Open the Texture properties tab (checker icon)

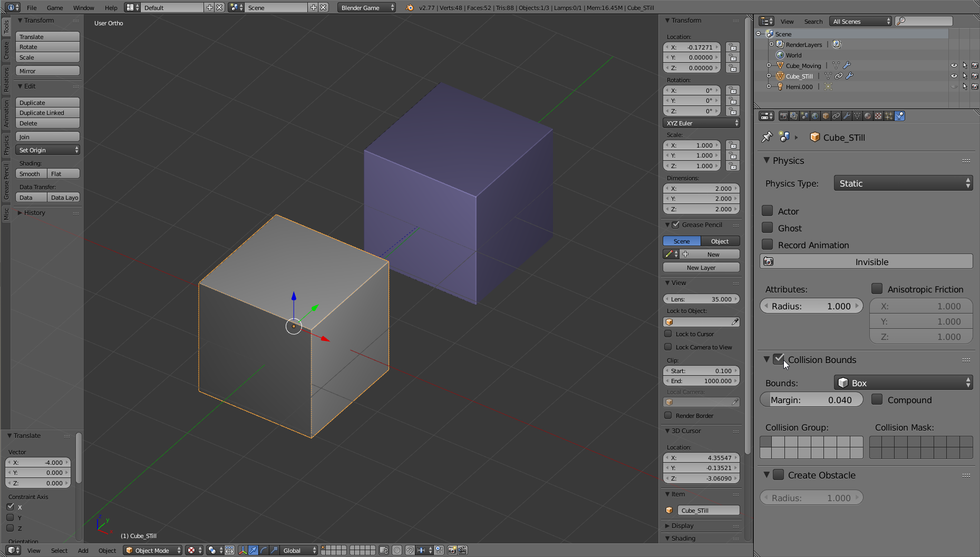[878, 116]
